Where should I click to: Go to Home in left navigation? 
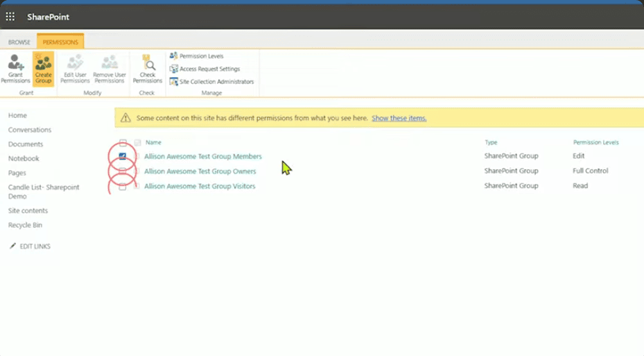point(17,115)
